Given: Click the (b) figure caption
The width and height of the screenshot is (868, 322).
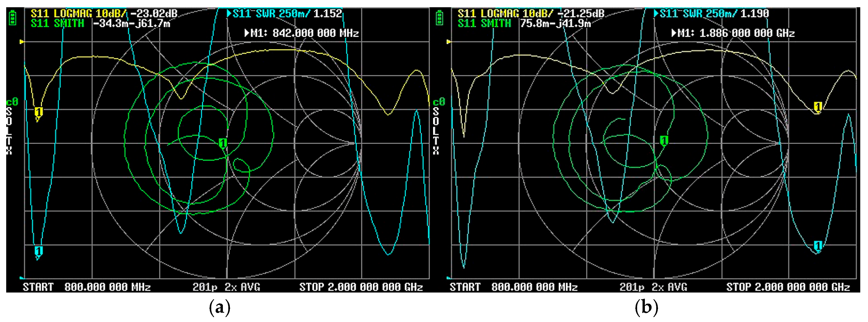Looking at the screenshot, I should [x=646, y=308].
